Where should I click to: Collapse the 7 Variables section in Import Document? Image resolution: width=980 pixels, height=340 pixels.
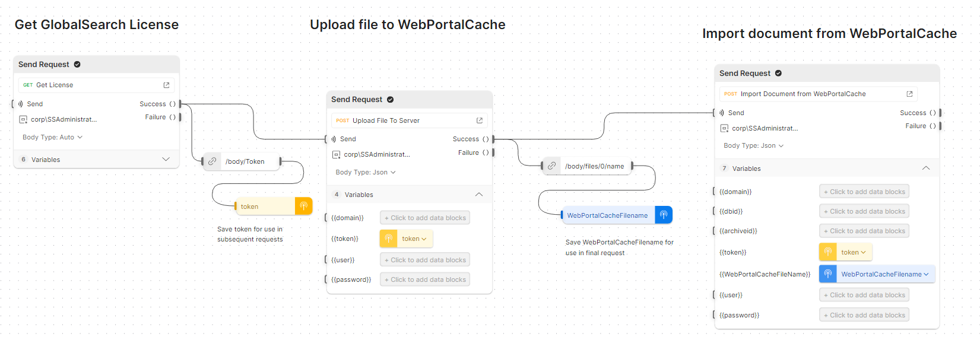[x=925, y=169]
